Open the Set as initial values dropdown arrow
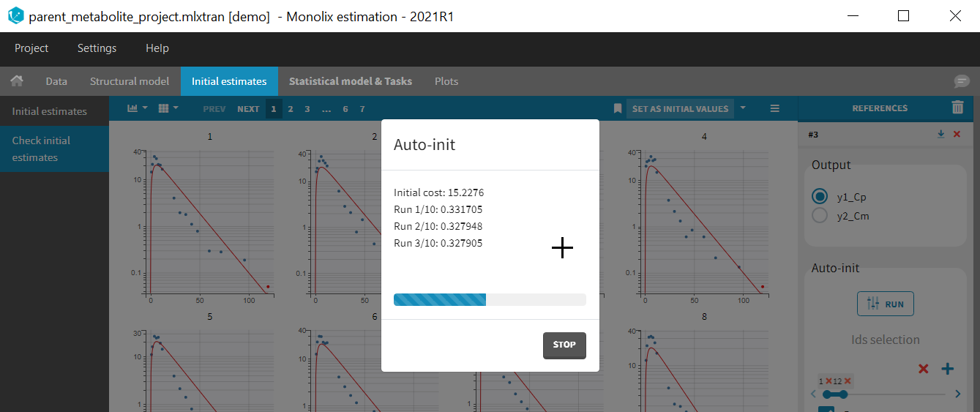980x412 pixels. [x=743, y=108]
